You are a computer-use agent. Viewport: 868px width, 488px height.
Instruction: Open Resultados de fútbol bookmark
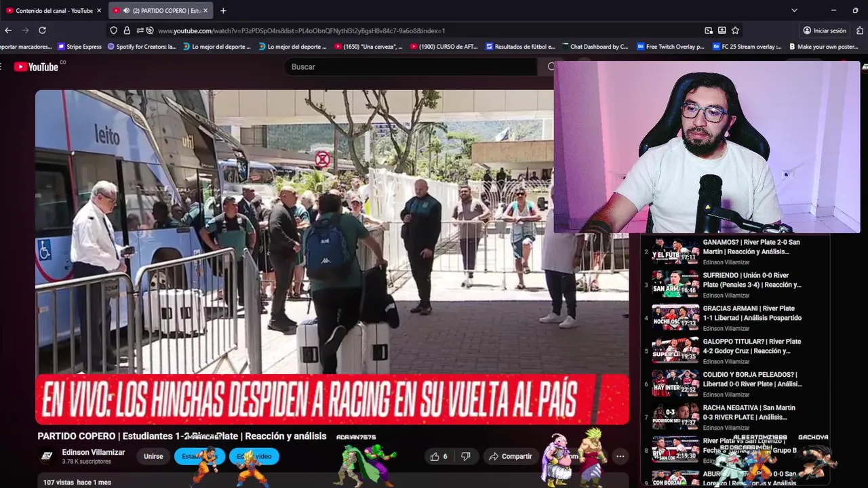521,47
